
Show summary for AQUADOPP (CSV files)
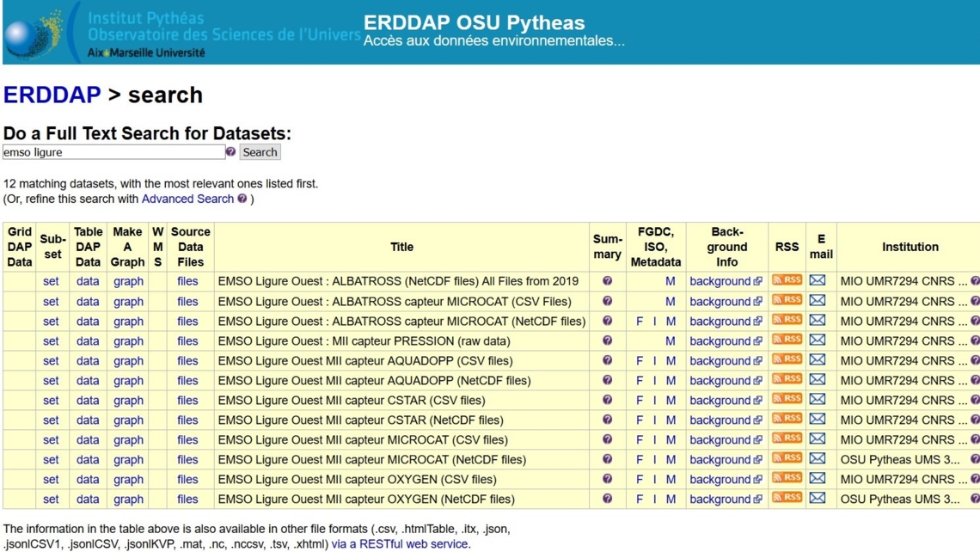point(607,360)
